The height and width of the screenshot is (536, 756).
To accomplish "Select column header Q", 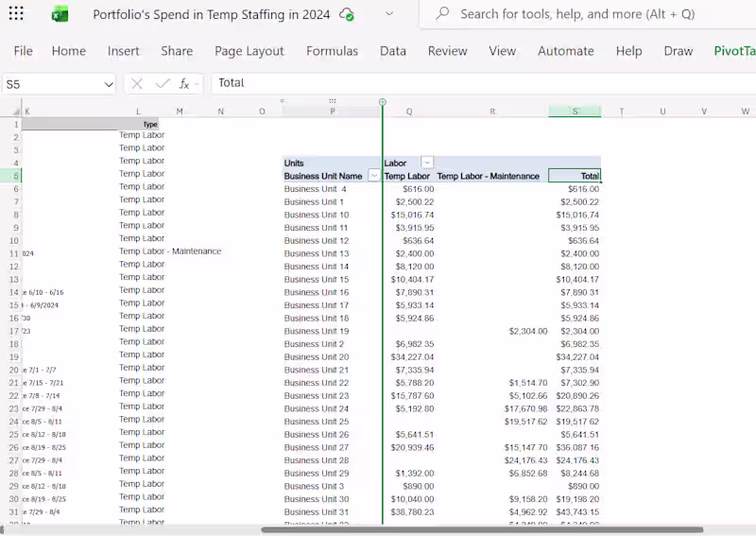I will click(x=409, y=112).
